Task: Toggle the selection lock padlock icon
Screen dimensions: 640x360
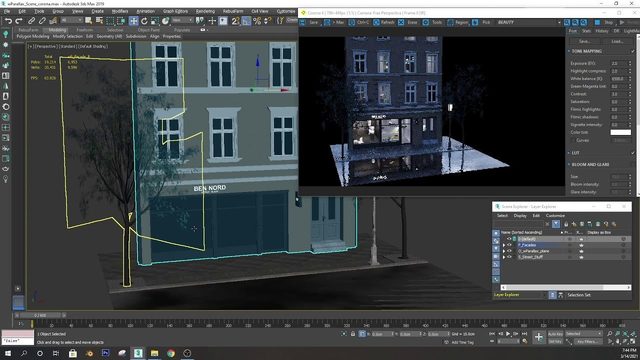Action: pyautogui.click(x=353, y=334)
